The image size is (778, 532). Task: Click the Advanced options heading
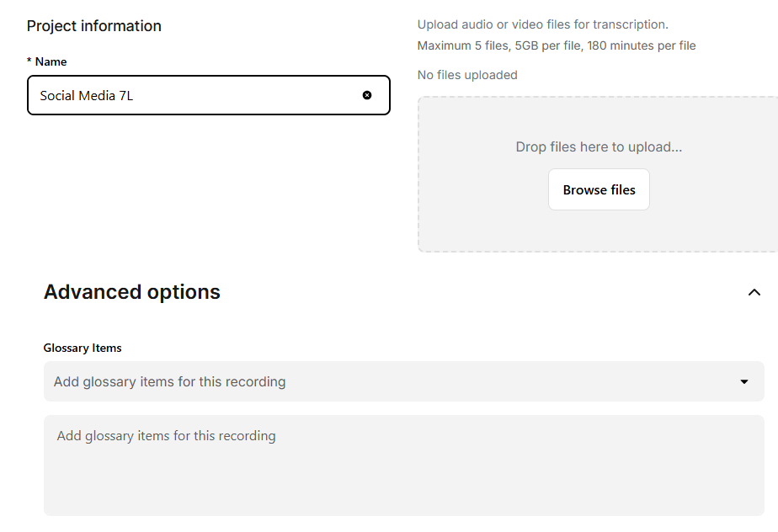131,291
